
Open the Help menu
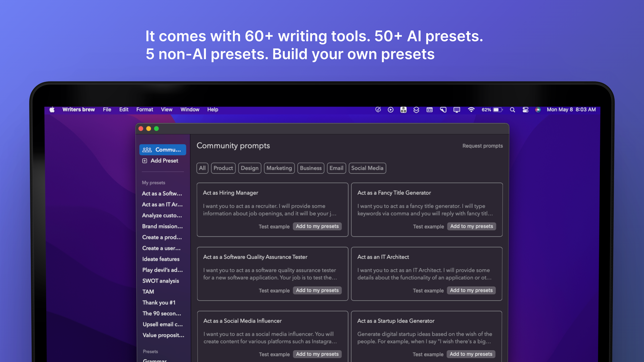tap(212, 109)
